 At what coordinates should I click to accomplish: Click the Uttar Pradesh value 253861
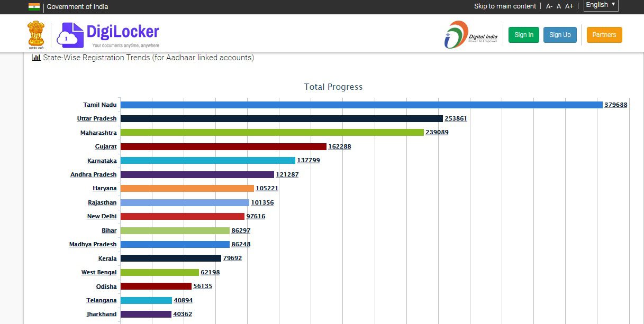point(456,119)
